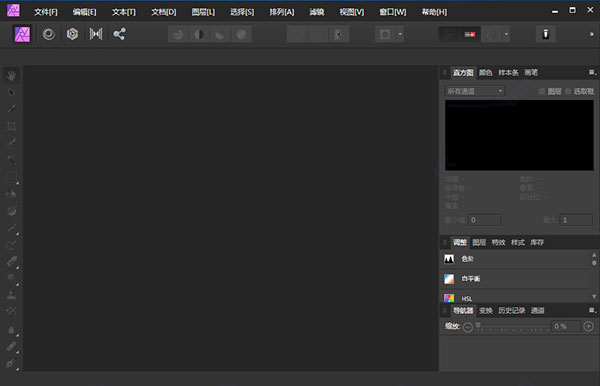Switch to the Export persona
This screenshot has height=386, width=600.
point(119,34)
